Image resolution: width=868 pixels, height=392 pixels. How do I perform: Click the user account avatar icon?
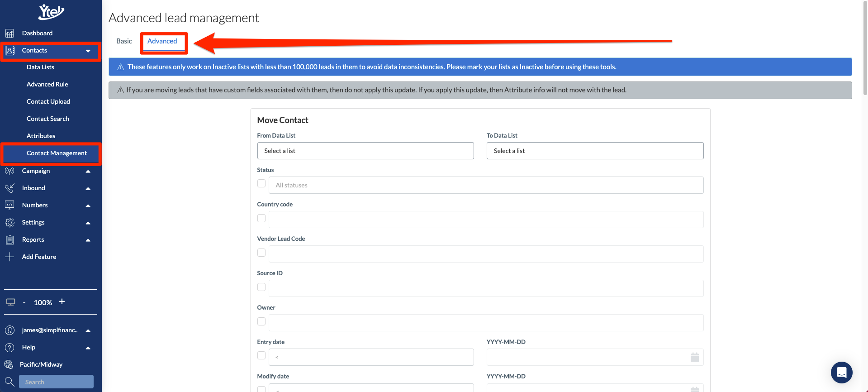tap(9, 330)
